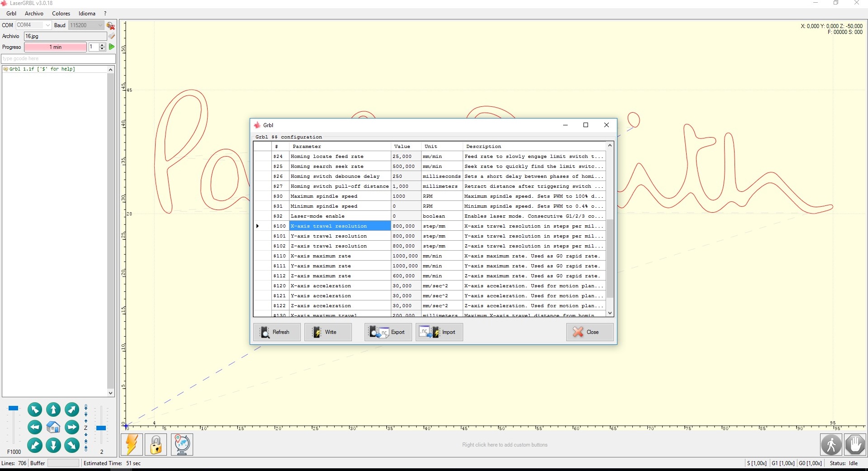This screenshot has width=868, height=471.
Task: Open the Grbl menu
Action: click(x=11, y=14)
